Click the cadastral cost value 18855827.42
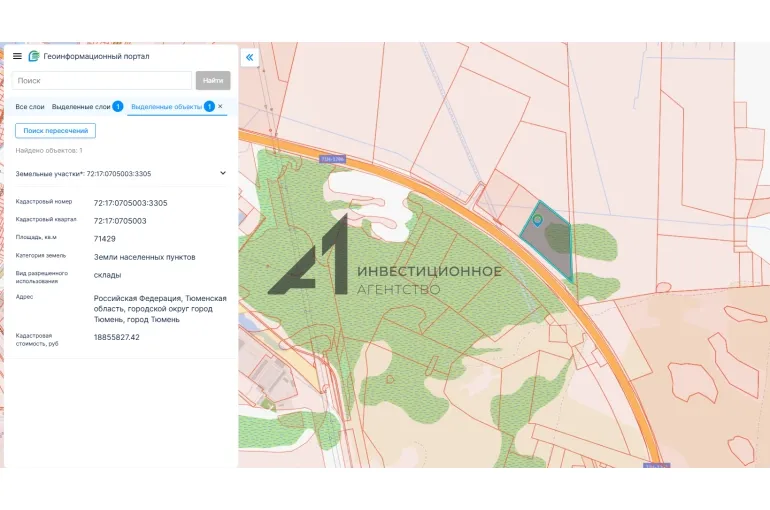The width and height of the screenshot is (770, 510). pyautogui.click(x=116, y=337)
